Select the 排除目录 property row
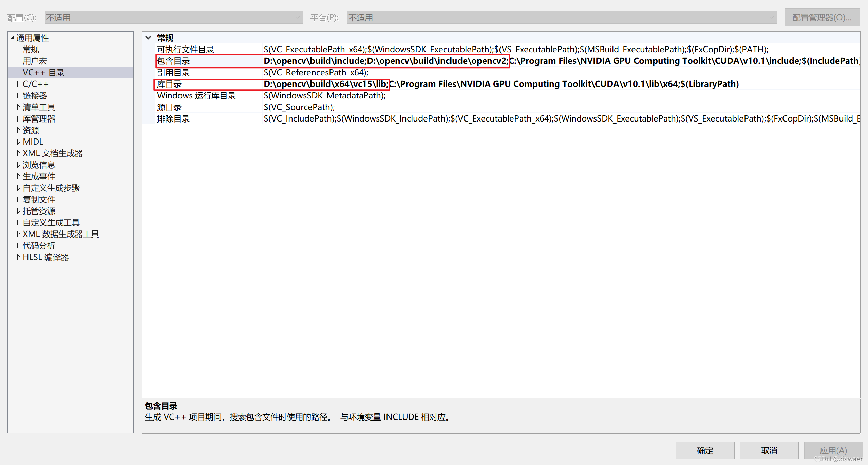Viewport: 868px width, 465px height. click(x=173, y=118)
